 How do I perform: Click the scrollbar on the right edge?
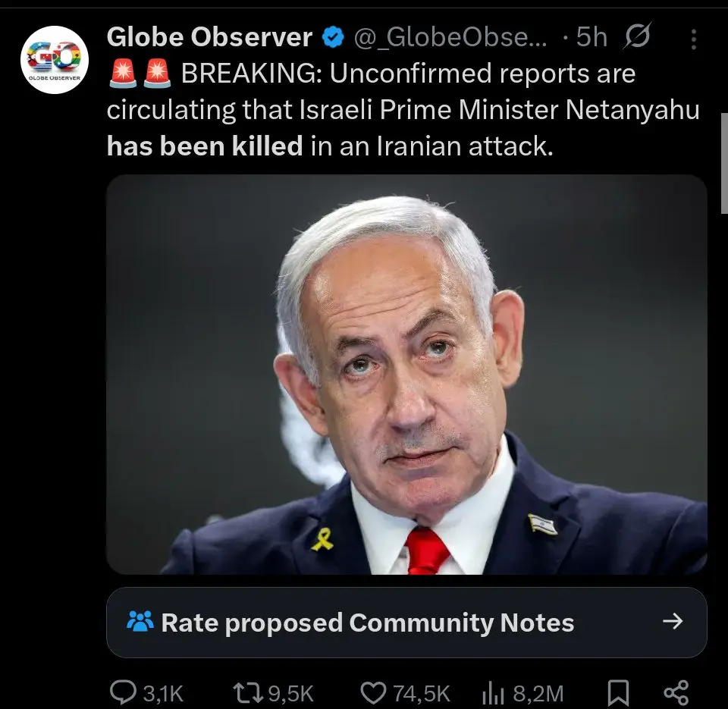(724, 164)
